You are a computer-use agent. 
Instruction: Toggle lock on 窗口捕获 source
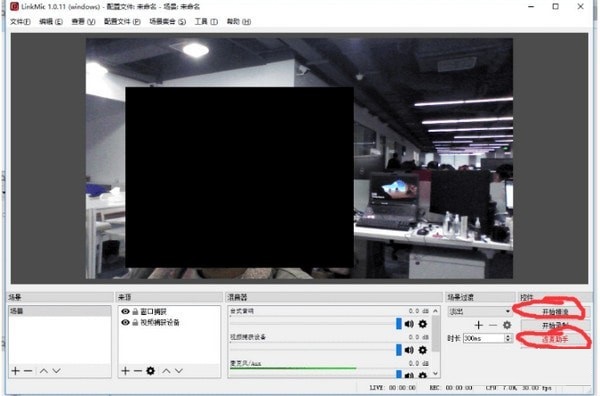coord(135,311)
